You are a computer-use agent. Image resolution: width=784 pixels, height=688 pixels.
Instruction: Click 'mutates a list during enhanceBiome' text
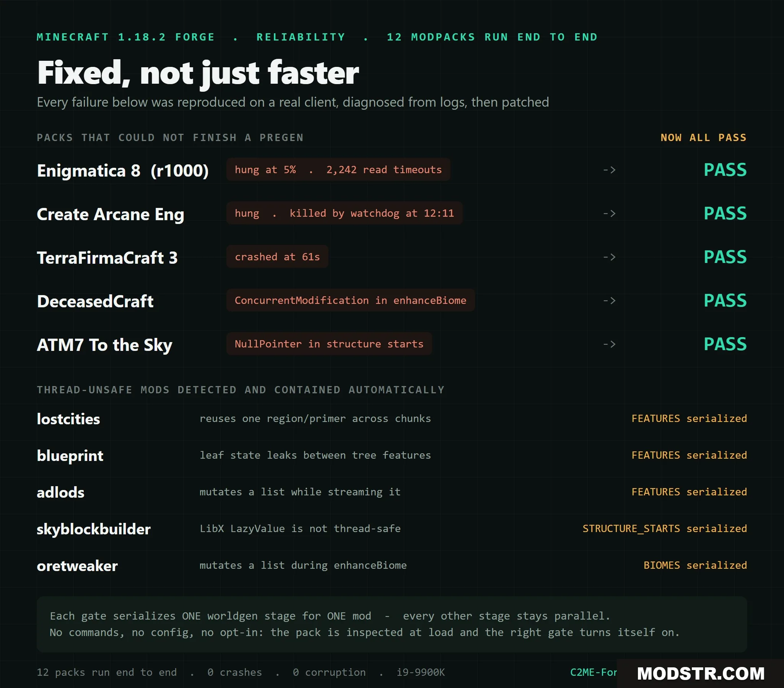(303, 565)
